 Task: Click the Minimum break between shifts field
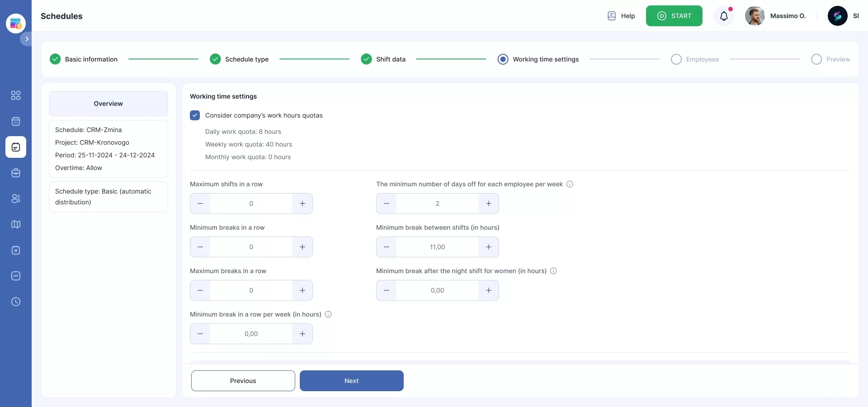[437, 247]
